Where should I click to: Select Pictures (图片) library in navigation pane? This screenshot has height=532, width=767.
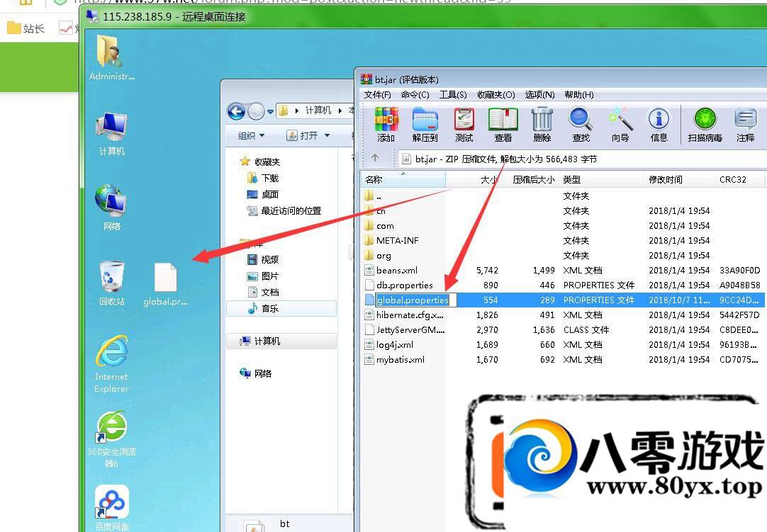click(x=263, y=276)
